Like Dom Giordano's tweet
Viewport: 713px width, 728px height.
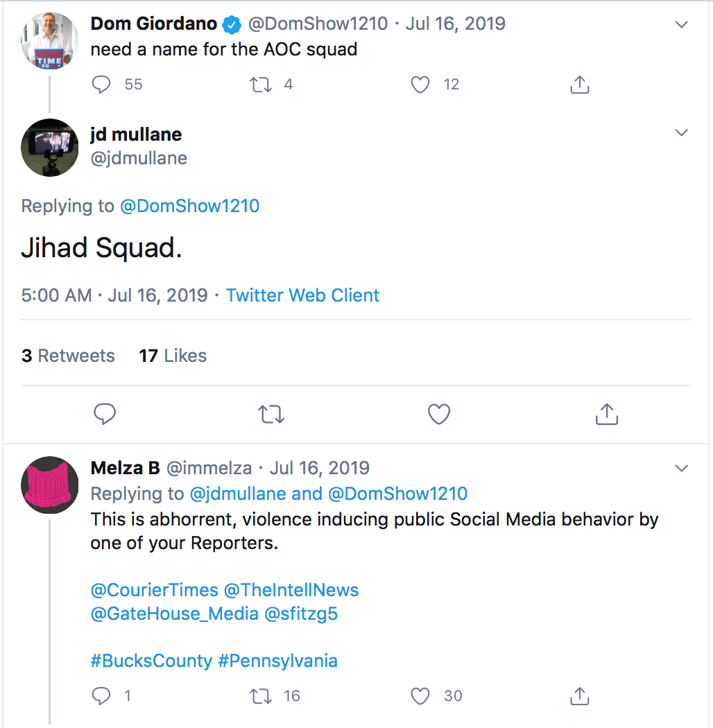420,85
